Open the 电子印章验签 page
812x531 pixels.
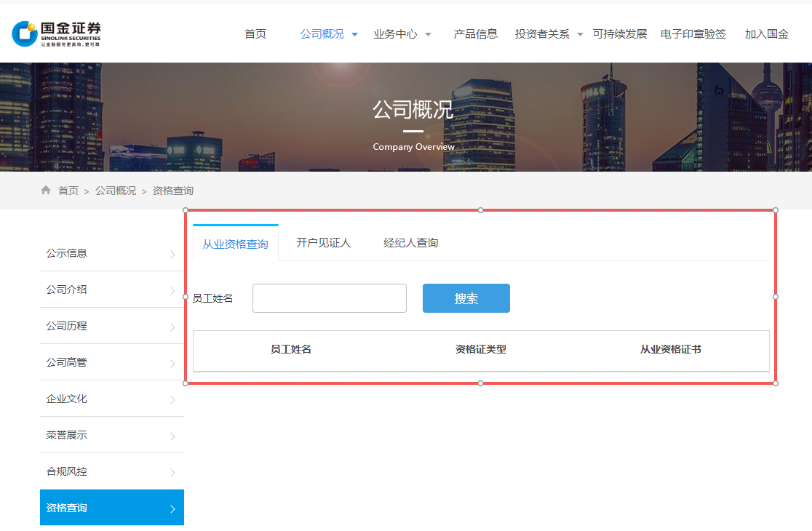[693, 33]
